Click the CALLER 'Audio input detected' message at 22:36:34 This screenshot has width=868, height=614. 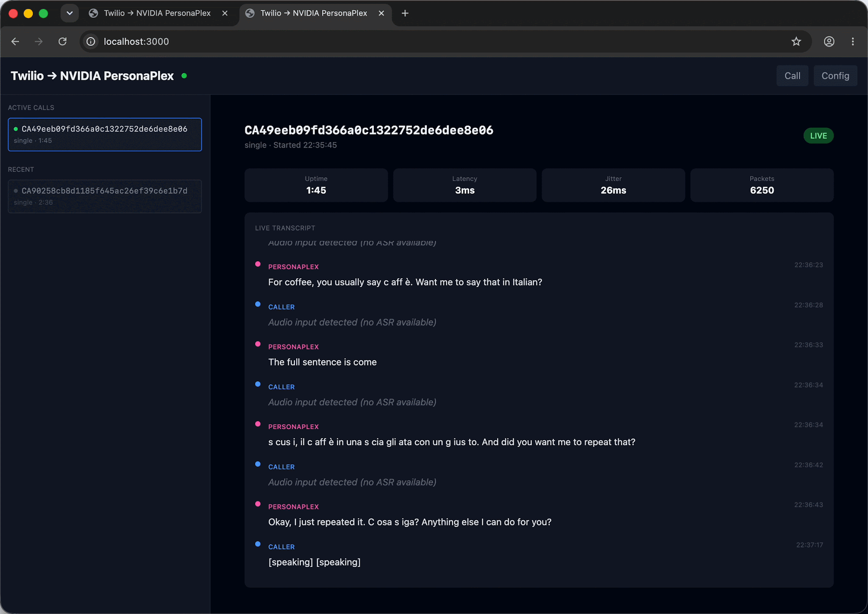tap(352, 402)
